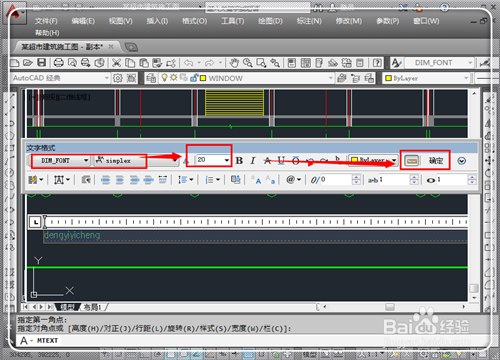Click the Redo arrow icon

[210, 63]
